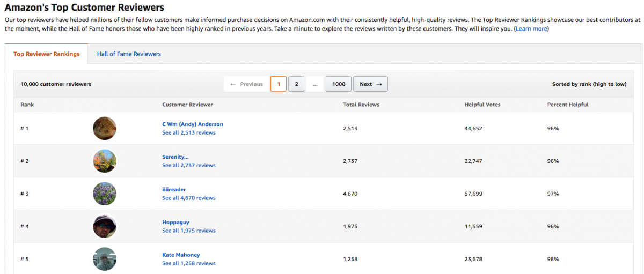Click the # 2 rank cell
The width and height of the screenshot is (644, 274).
click(x=25, y=161)
